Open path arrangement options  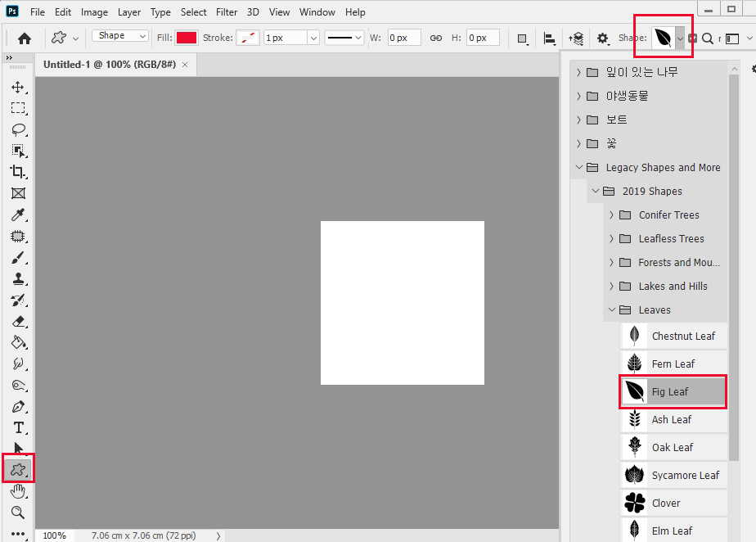click(576, 38)
